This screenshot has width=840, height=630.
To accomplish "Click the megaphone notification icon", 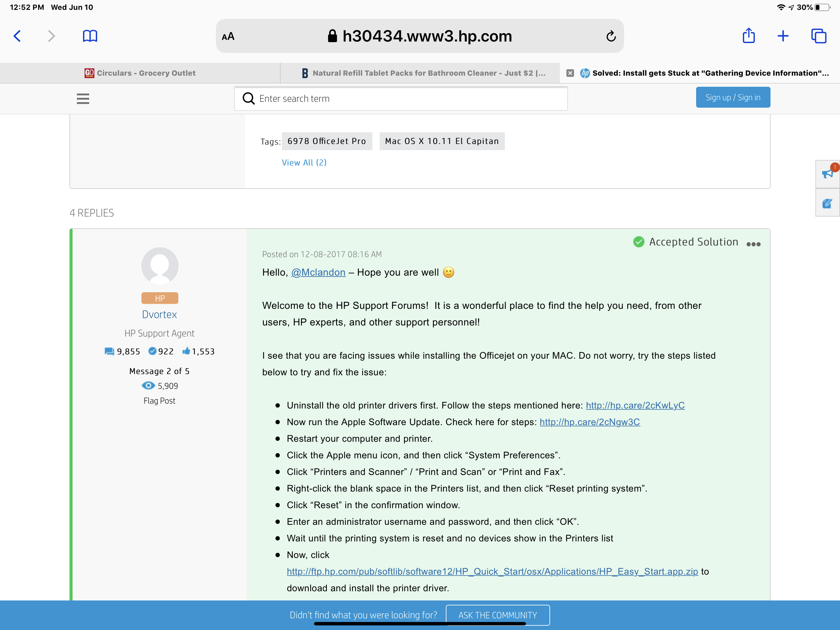I will (x=827, y=174).
